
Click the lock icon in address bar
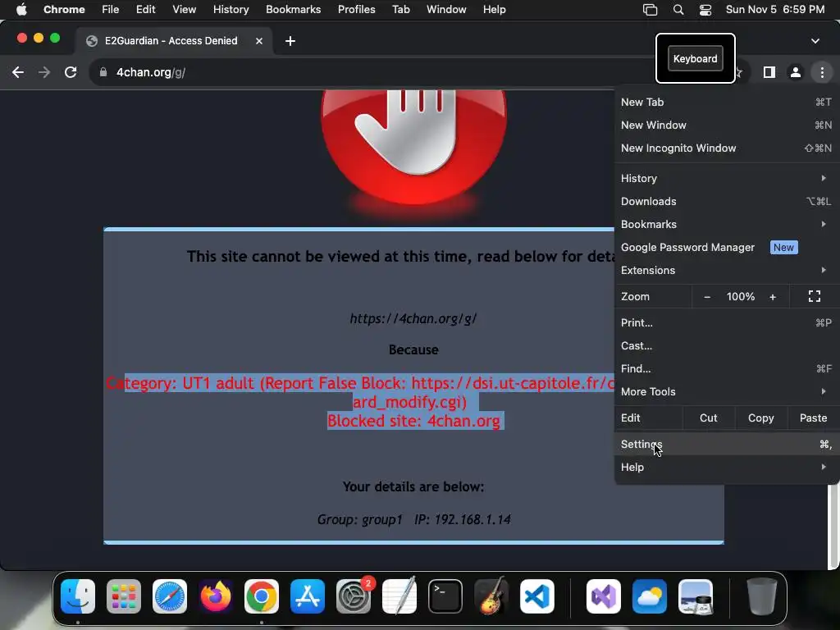[103, 72]
